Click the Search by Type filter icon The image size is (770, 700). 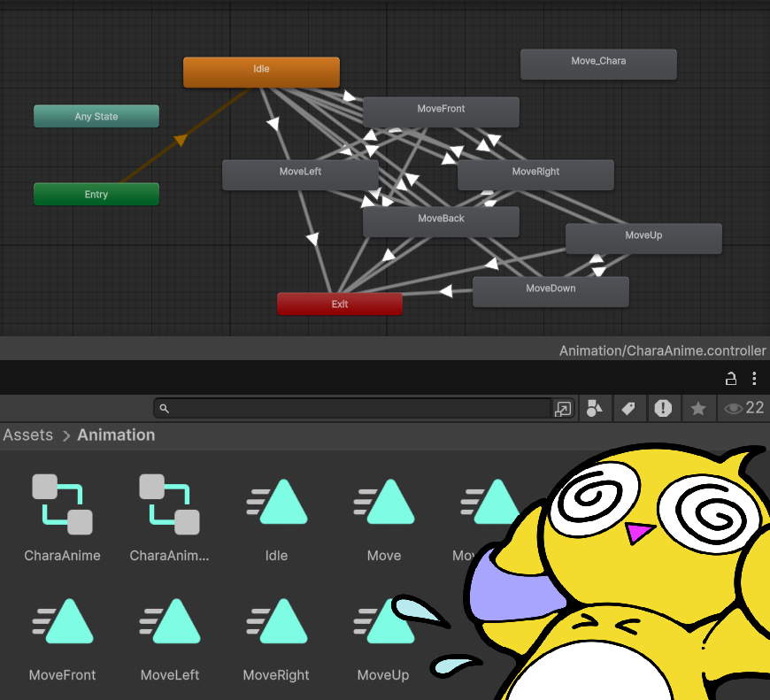(595, 408)
